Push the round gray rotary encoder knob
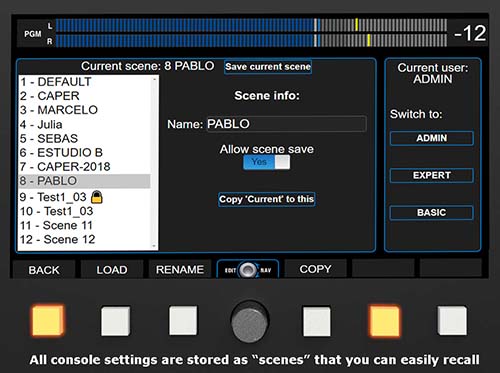The height and width of the screenshot is (373, 500). pyautogui.click(x=250, y=322)
